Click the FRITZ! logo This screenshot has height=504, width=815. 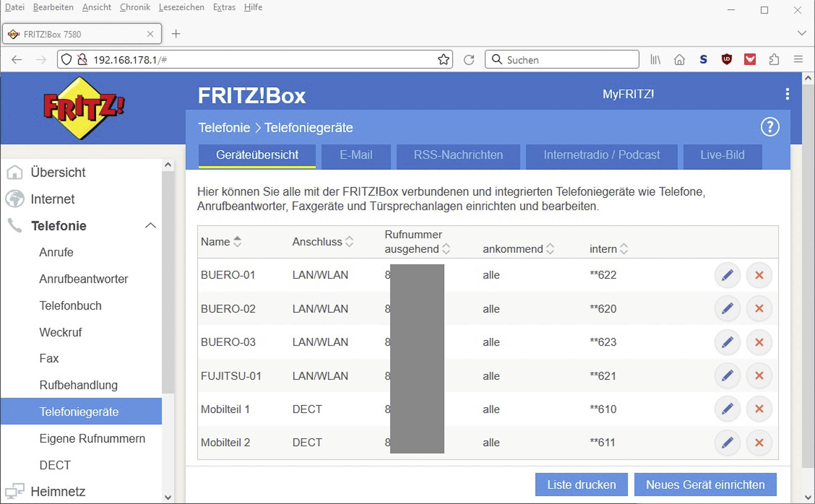click(x=83, y=108)
